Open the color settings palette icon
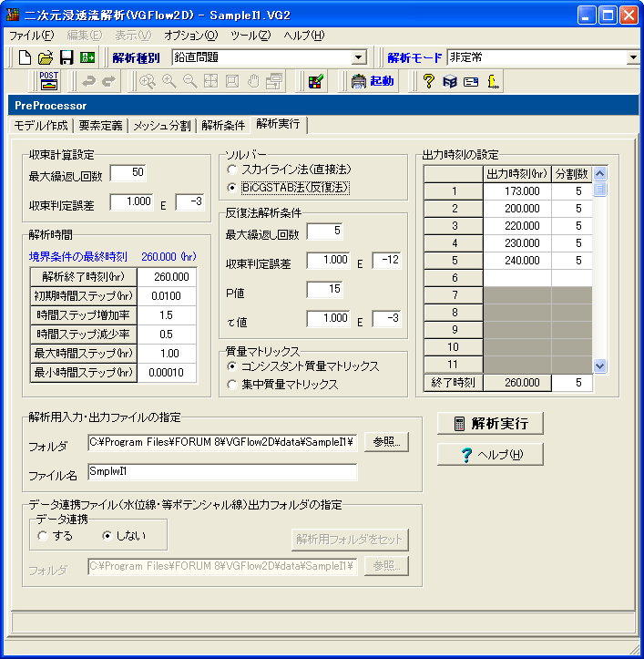 point(315,81)
